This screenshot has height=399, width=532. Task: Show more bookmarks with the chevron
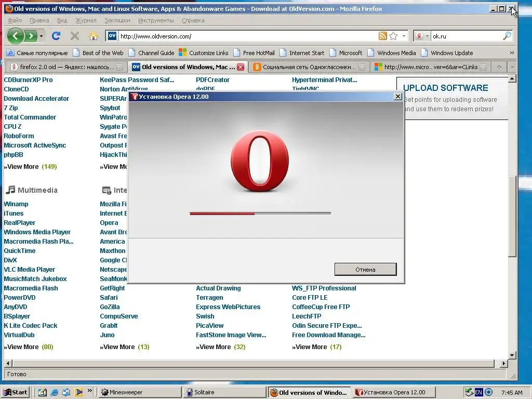pyautogui.click(x=512, y=52)
